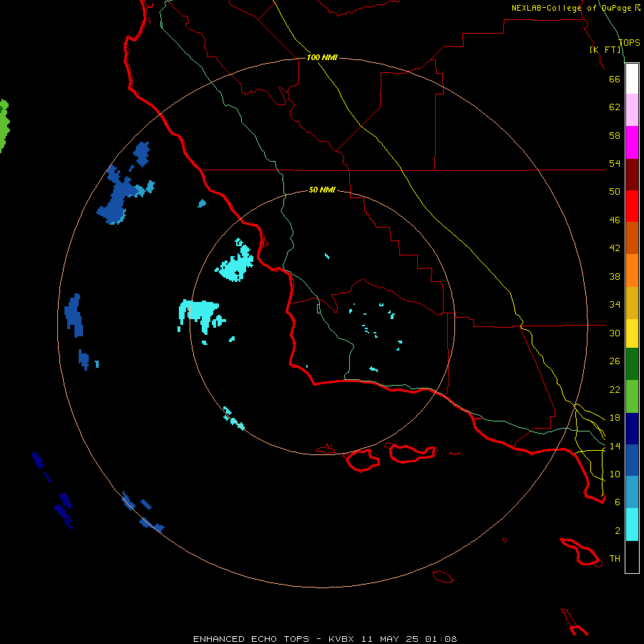Click the green echo patch at left edge
The width and height of the screenshot is (644, 644).
pyautogui.click(x=4, y=126)
